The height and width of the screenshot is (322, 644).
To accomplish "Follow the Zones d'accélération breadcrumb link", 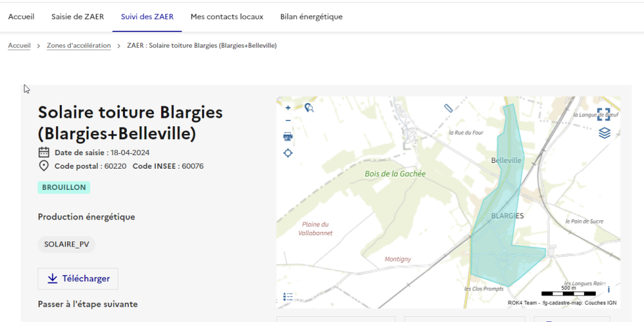I will pos(79,46).
